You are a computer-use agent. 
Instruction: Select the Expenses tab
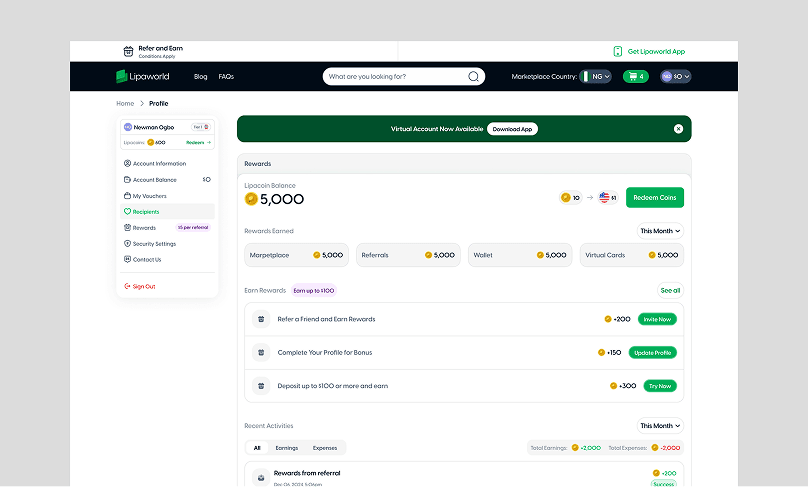(325, 448)
